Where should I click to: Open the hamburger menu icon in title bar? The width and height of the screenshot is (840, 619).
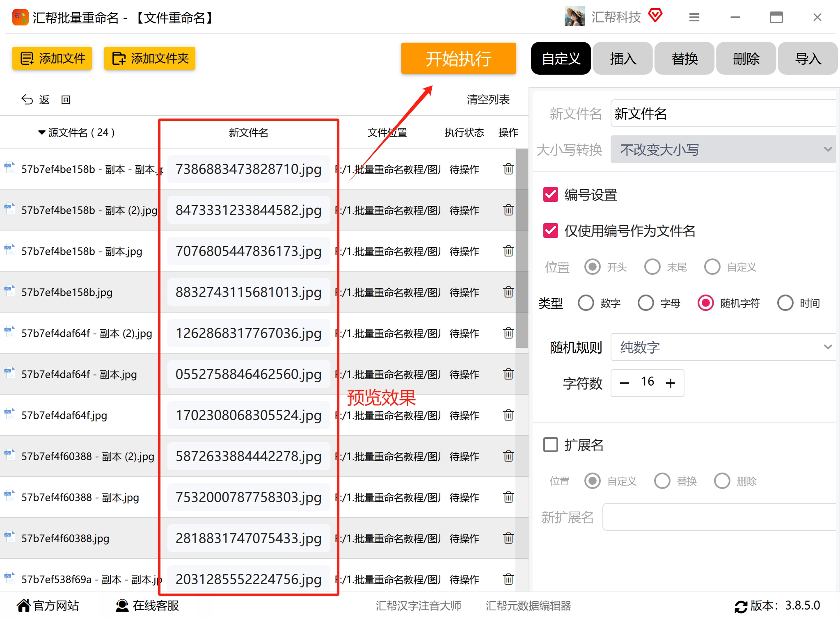tap(694, 18)
